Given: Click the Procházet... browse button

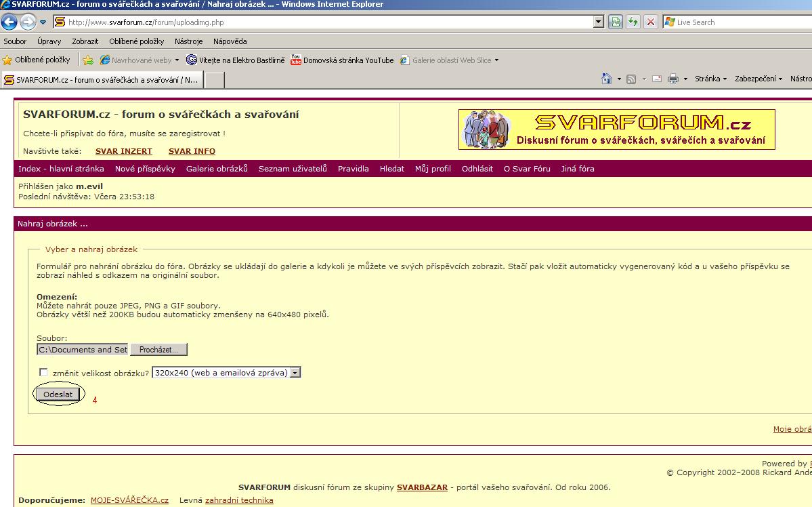Looking at the screenshot, I should point(158,349).
